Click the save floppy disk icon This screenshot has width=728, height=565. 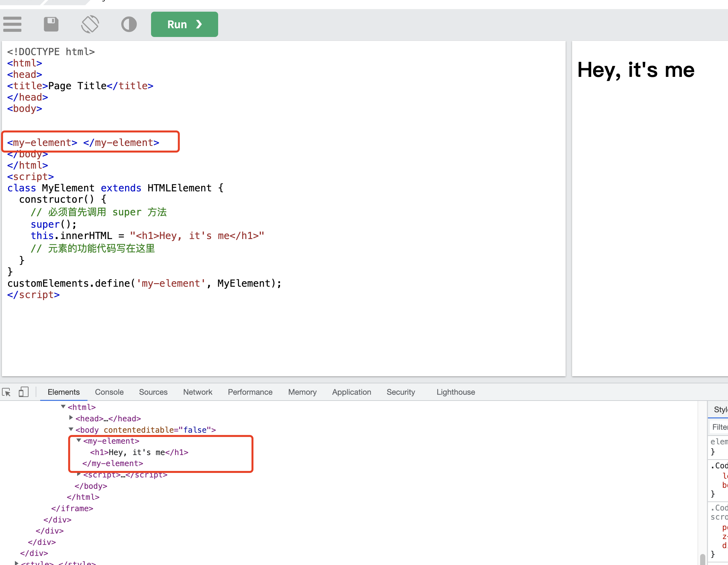[x=51, y=24]
